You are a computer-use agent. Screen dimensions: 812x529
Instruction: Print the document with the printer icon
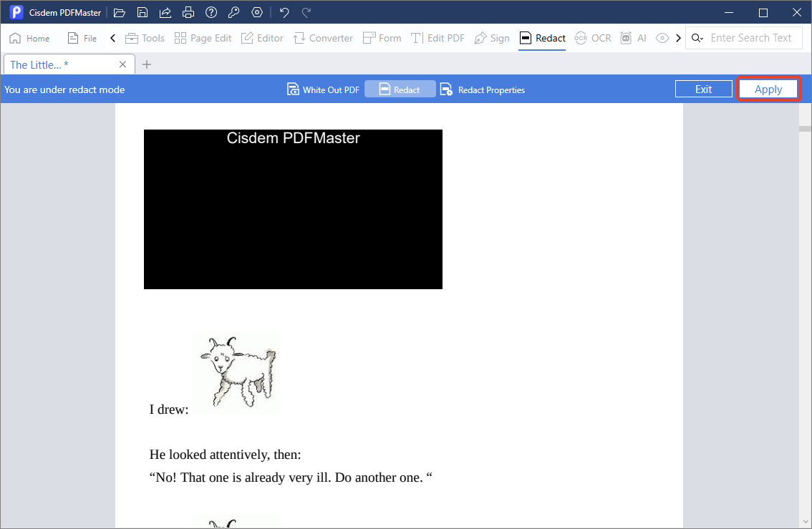[x=188, y=12]
